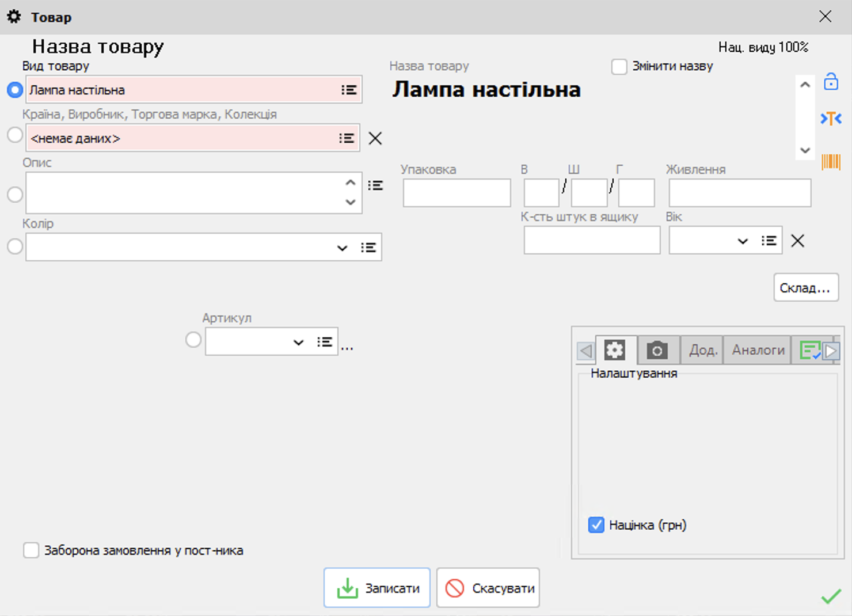This screenshot has width=852, height=616.
Task: Clear the Країна, Виробник field with X
Action: (x=375, y=138)
